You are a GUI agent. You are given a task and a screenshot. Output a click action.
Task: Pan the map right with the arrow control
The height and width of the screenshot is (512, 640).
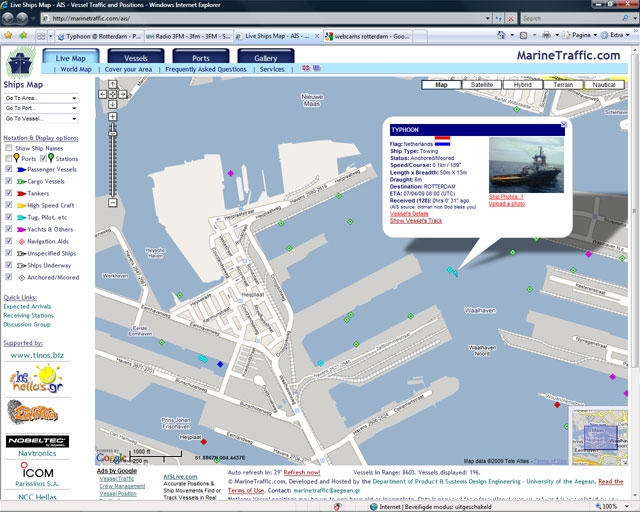click(x=122, y=94)
